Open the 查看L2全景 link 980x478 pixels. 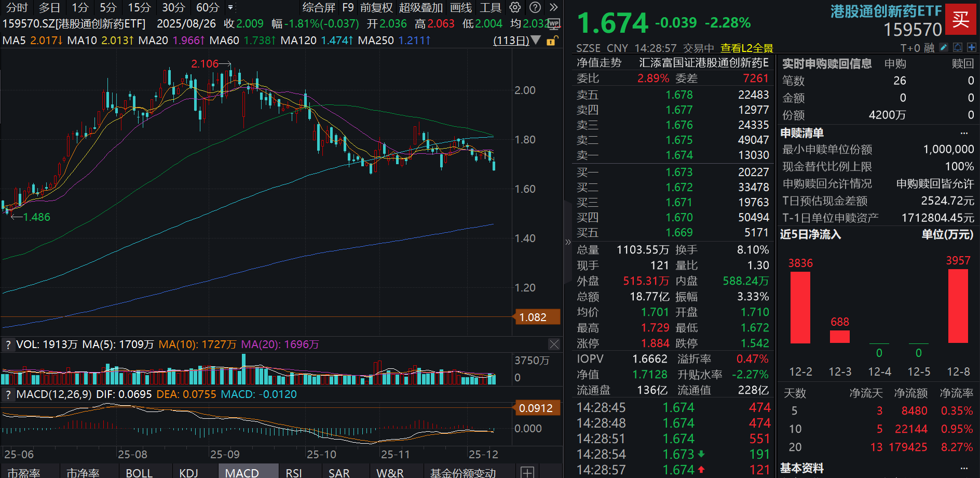(x=746, y=48)
